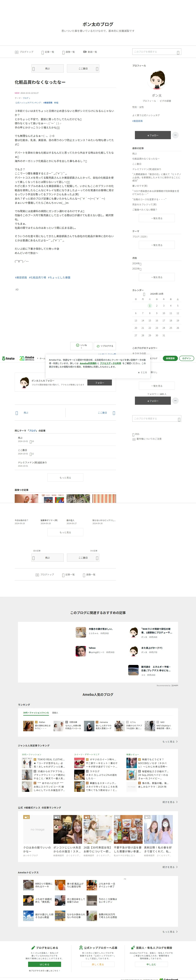Open the 画像一覧 tab beside 動画一覧
This screenshot has width=196, height=980.
[68, 52]
